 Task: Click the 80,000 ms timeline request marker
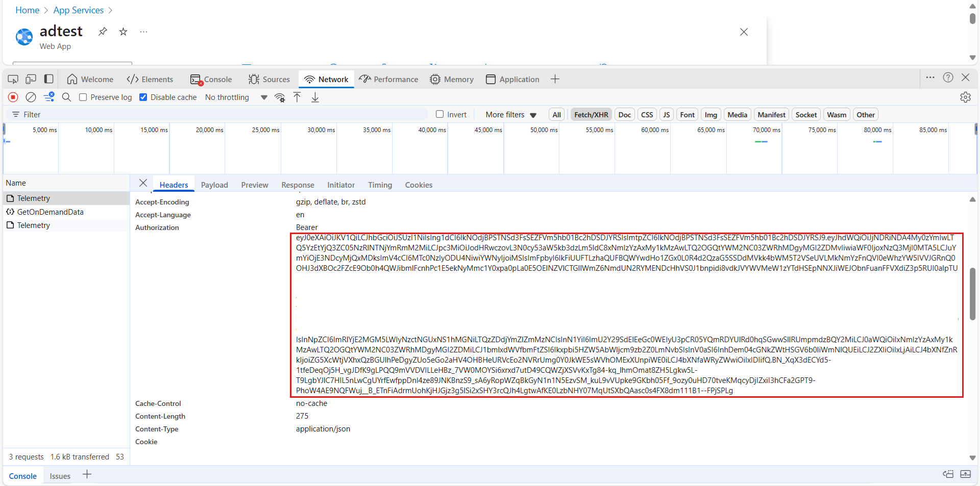[x=877, y=141]
